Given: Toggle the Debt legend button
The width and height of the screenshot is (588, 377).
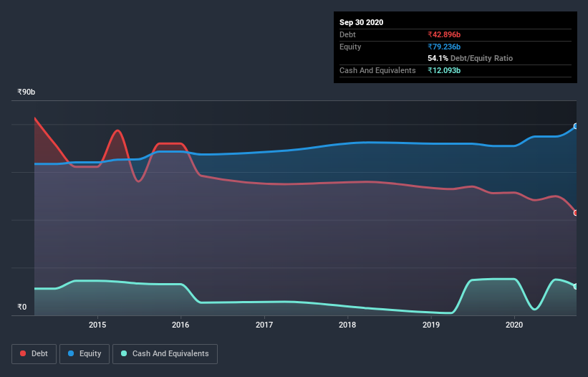Looking at the screenshot, I should 34,354.
